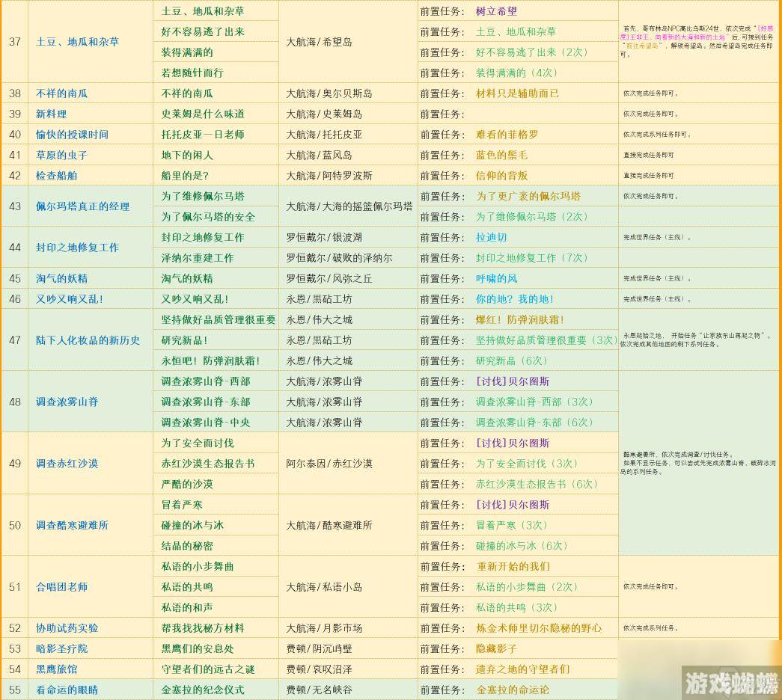
Task: Select quest 黑鹰们的安息处
Action: pyautogui.click(x=198, y=648)
